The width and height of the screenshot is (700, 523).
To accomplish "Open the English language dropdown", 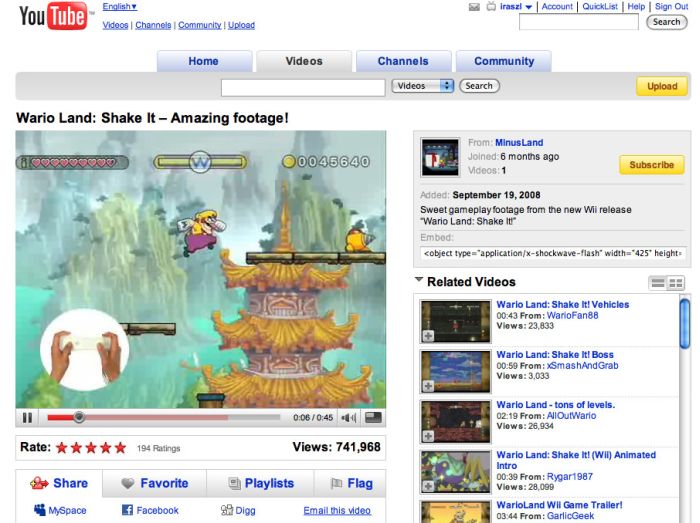I will (120, 7).
